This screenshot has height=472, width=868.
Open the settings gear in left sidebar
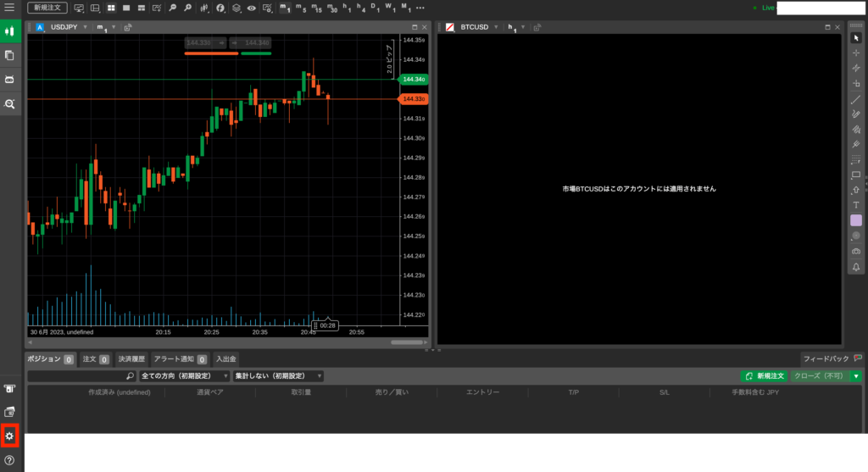[x=10, y=436]
